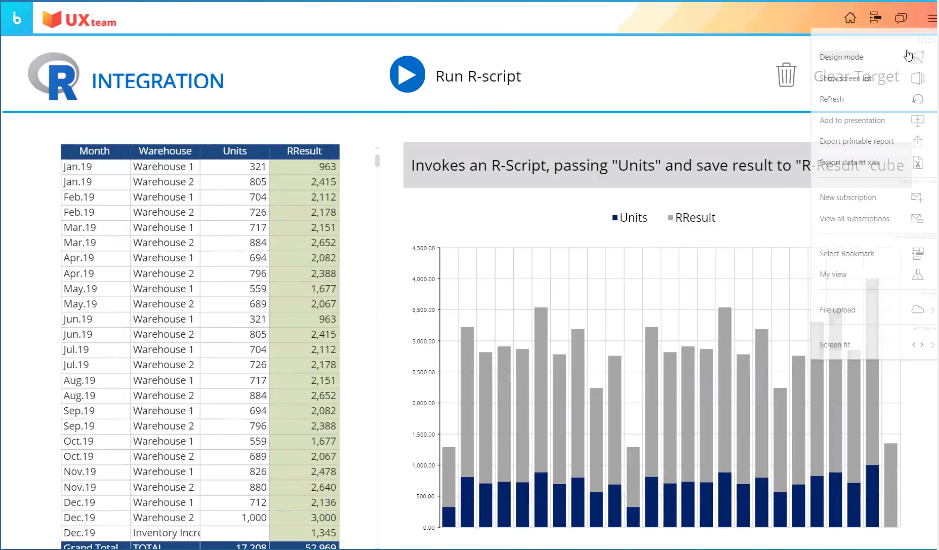Choose Add to presentation
Image resolution: width=939 pixels, height=550 pixels.
pyautogui.click(x=852, y=120)
